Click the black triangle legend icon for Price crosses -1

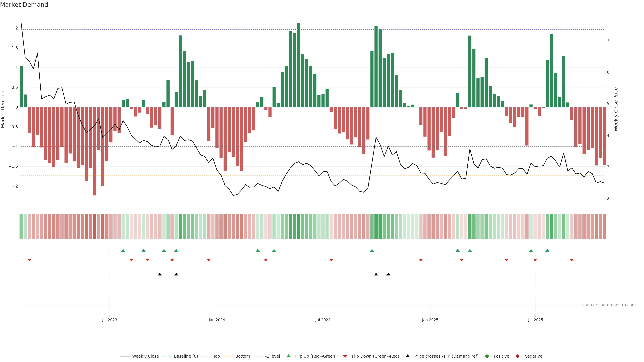point(408,356)
